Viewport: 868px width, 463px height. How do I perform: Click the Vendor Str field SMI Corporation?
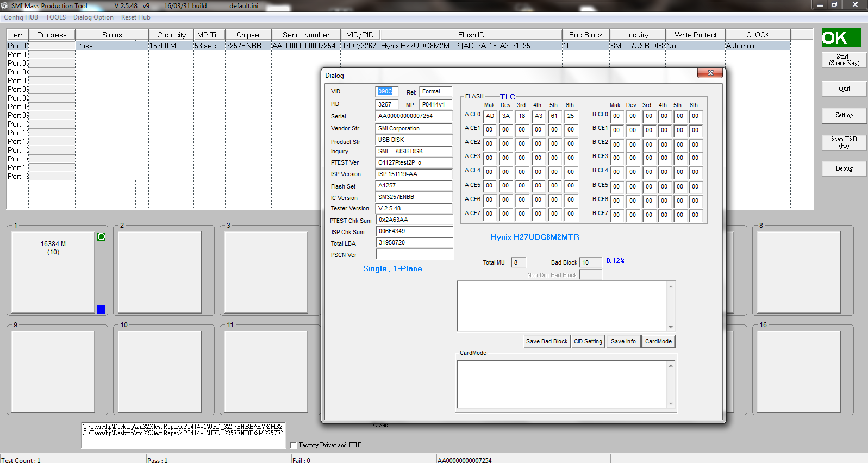(x=414, y=128)
